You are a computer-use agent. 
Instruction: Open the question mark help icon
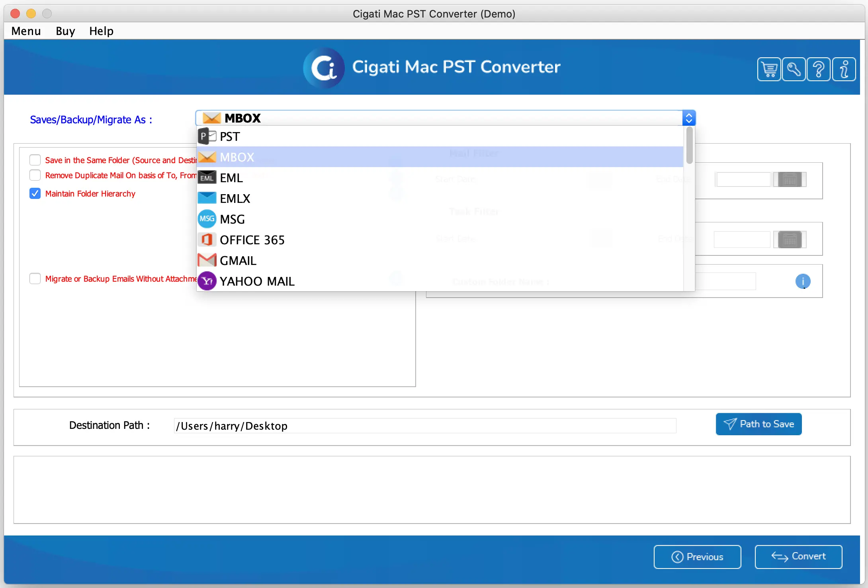tap(819, 69)
